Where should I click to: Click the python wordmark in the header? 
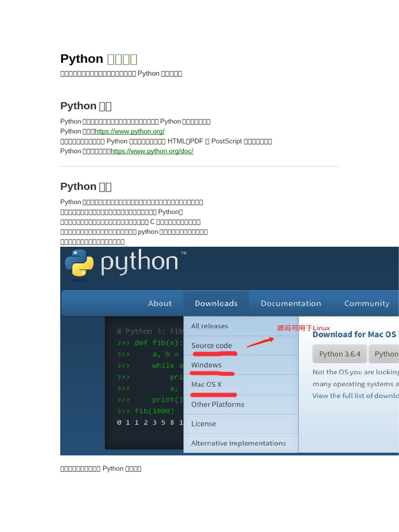pyautogui.click(x=139, y=262)
